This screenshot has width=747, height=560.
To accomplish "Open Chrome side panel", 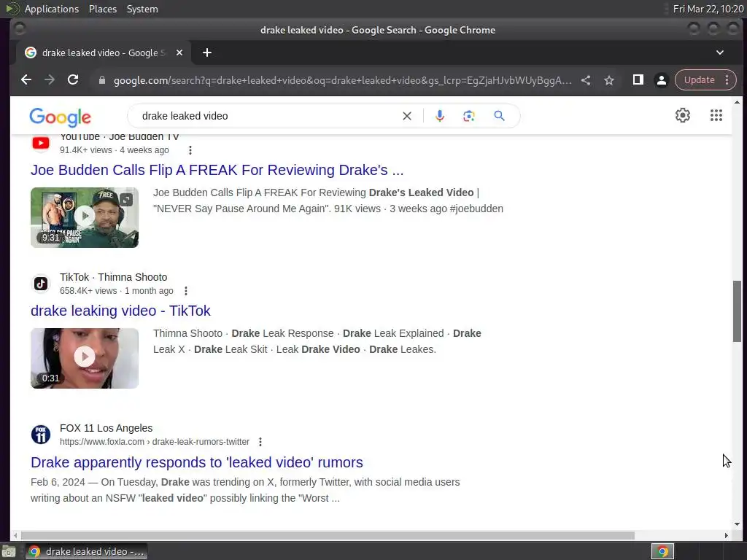I will pyautogui.click(x=638, y=80).
